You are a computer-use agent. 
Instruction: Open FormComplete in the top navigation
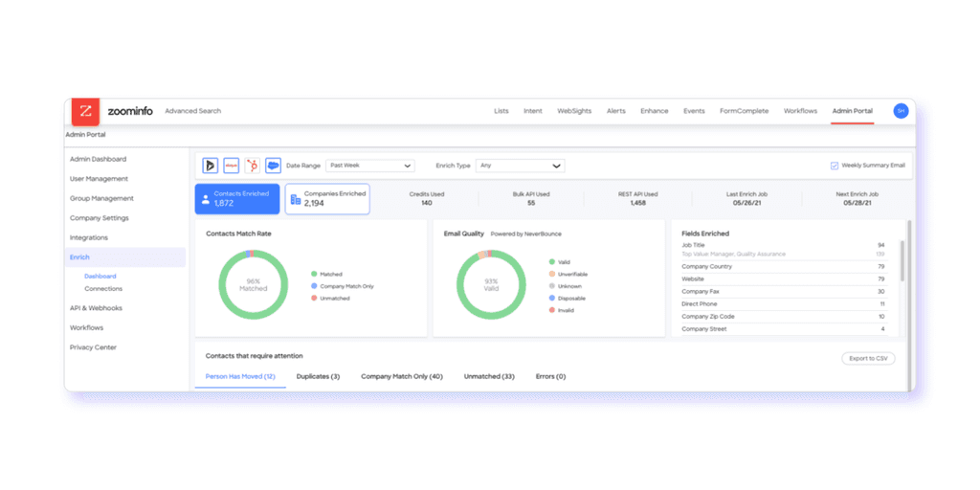tap(745, 111)
